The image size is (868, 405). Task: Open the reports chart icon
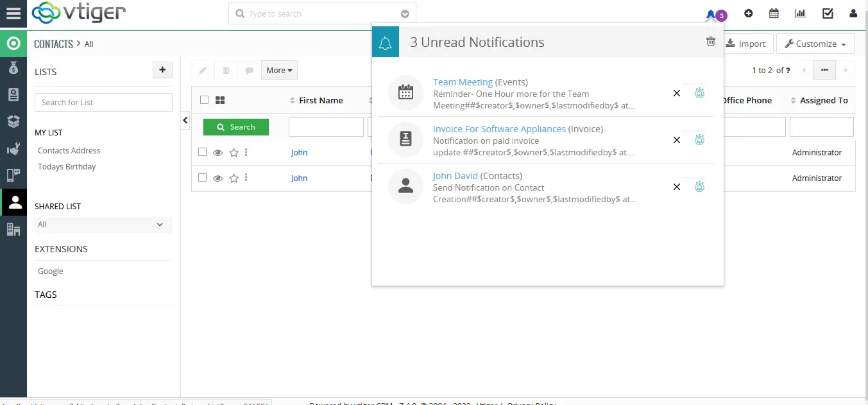pyautogui.click(x=800, y=13)
